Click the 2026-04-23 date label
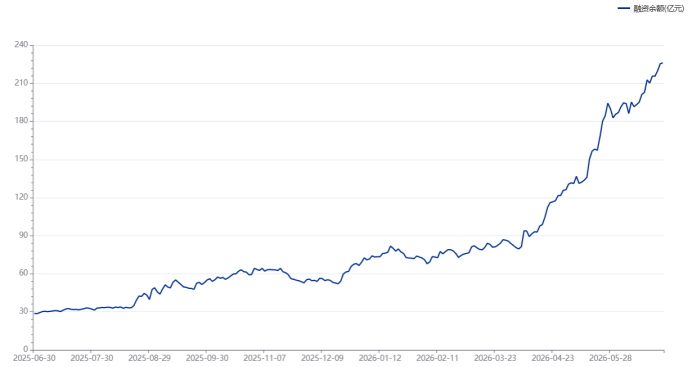This screenshot has width=692, height=367. 553,358
